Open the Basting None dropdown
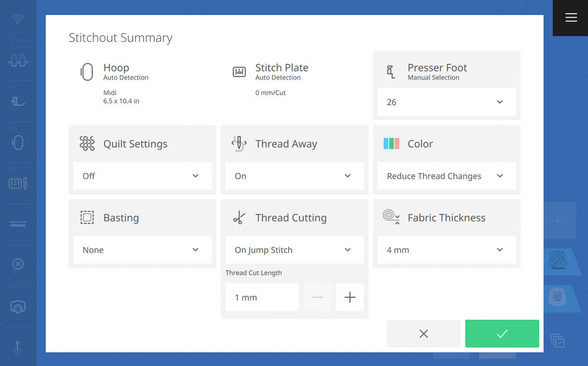Image resolution: width=588 pixels, height=366 pixels. (x=143, y=250)
